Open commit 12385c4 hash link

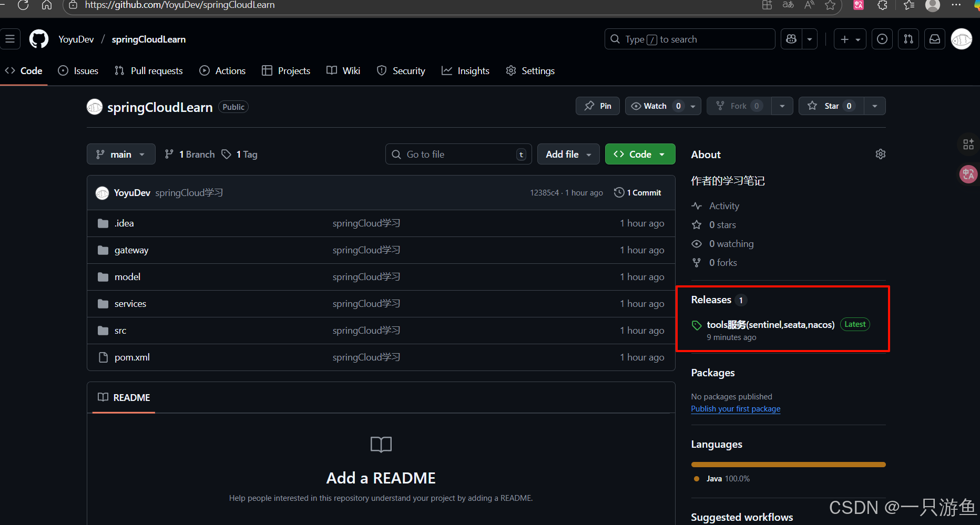point(544,193)
